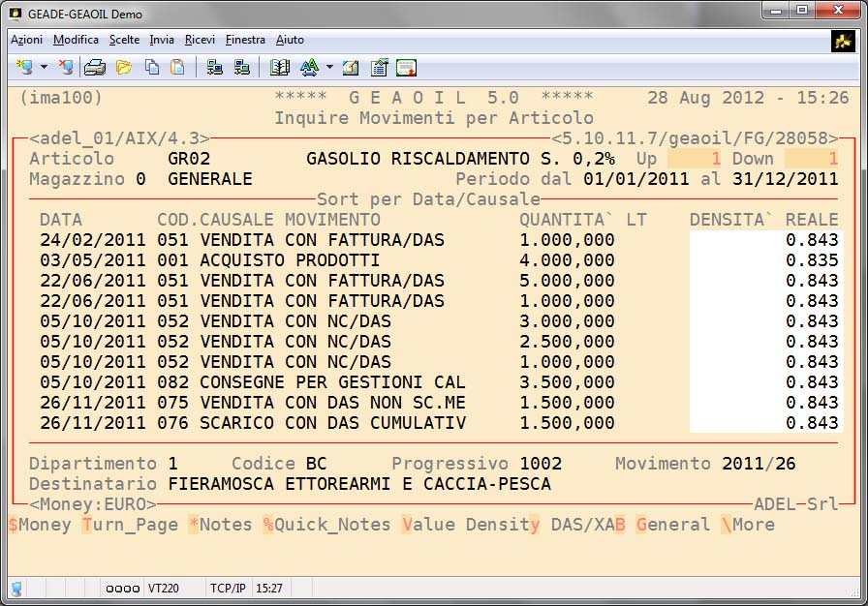Click the Up value field
The height and width of the screenshot is (606, 868).
(695, 159)
